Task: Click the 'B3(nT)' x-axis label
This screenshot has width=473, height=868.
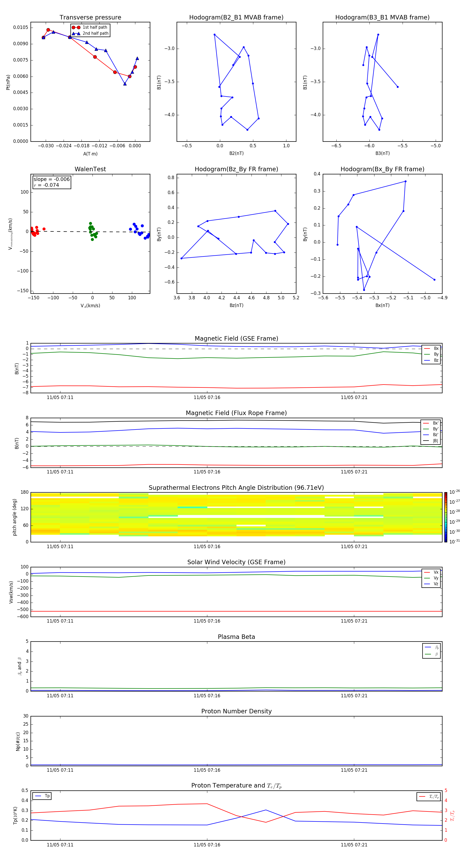Action: tap(382, 153)
